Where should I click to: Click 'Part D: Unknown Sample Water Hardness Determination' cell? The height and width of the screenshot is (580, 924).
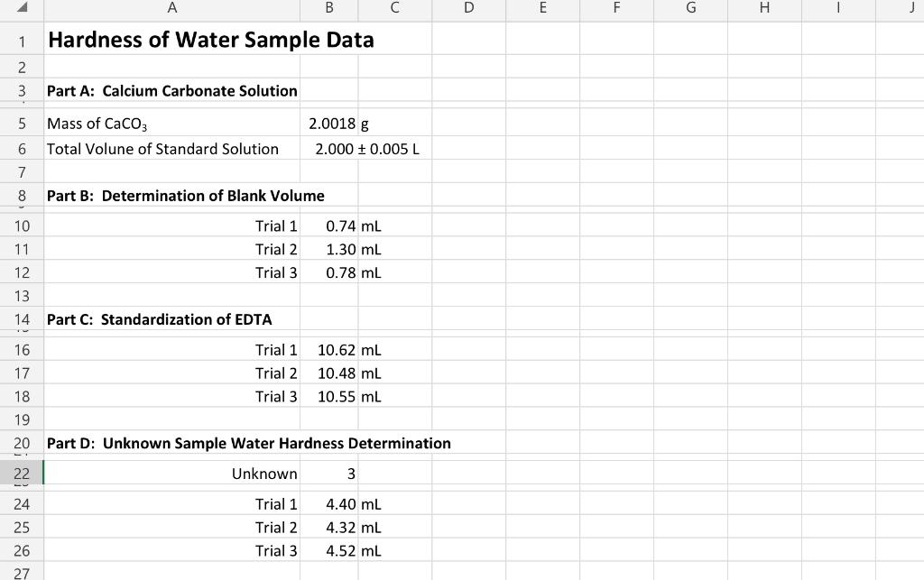coord(171,443)
